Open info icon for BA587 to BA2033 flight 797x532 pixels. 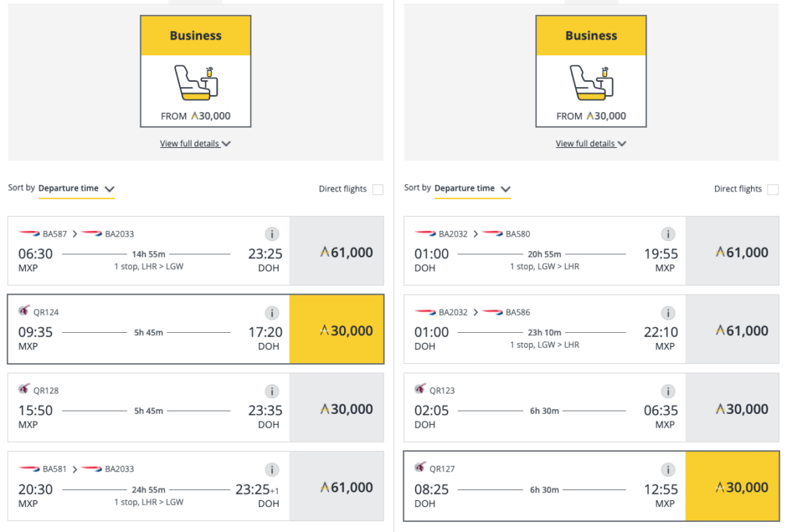coord(272,234)
